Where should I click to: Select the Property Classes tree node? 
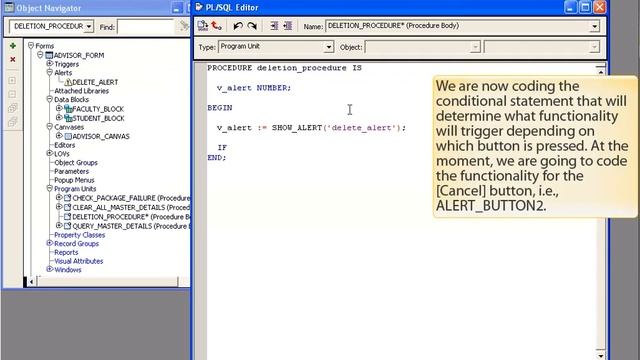[80, 235]
